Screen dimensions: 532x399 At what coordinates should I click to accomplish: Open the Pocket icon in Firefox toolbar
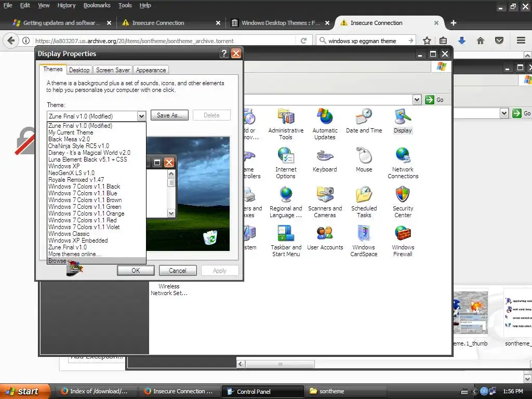(499, 41)
